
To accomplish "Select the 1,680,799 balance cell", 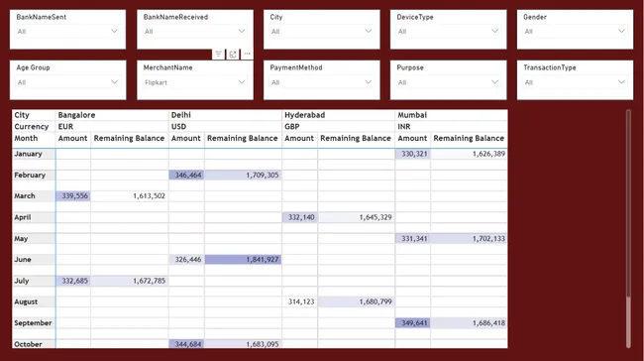I will (x=356, y=301).
